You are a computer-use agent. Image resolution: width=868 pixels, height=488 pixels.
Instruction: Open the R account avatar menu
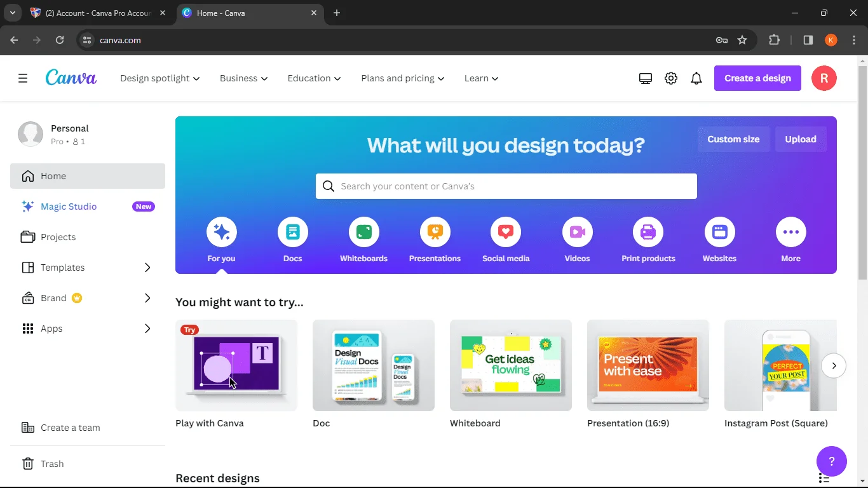point(824,78)
